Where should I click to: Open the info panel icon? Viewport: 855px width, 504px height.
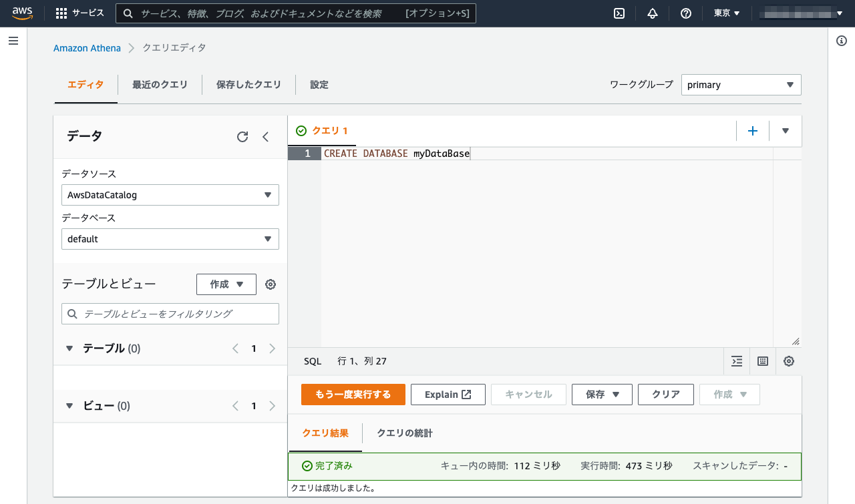tap(842, 41)
